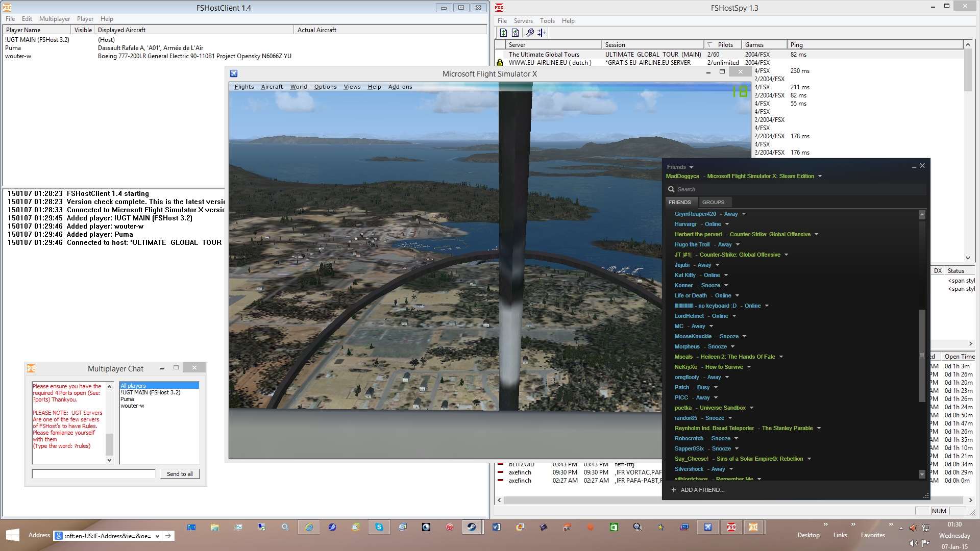Click ADD A FRIEND link
This screenshot has width=980, height=551.
click(702, 490)
